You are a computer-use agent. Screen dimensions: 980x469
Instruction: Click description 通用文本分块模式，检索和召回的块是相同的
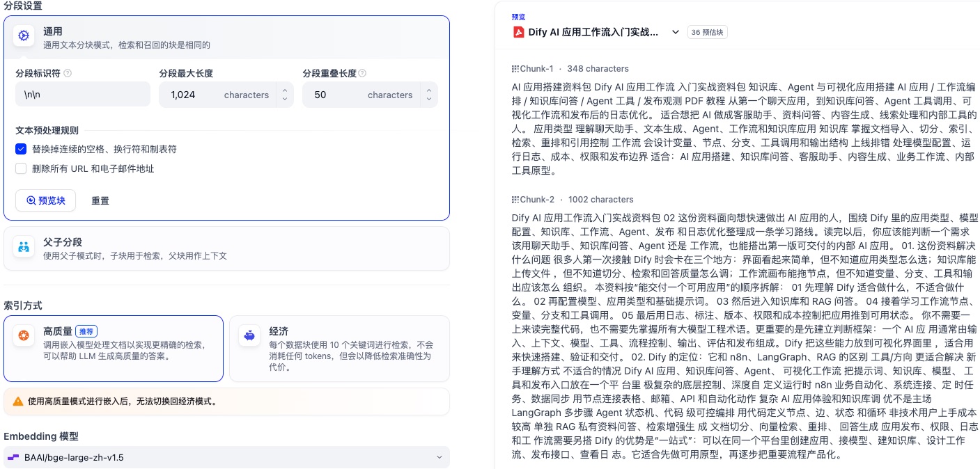127,45
